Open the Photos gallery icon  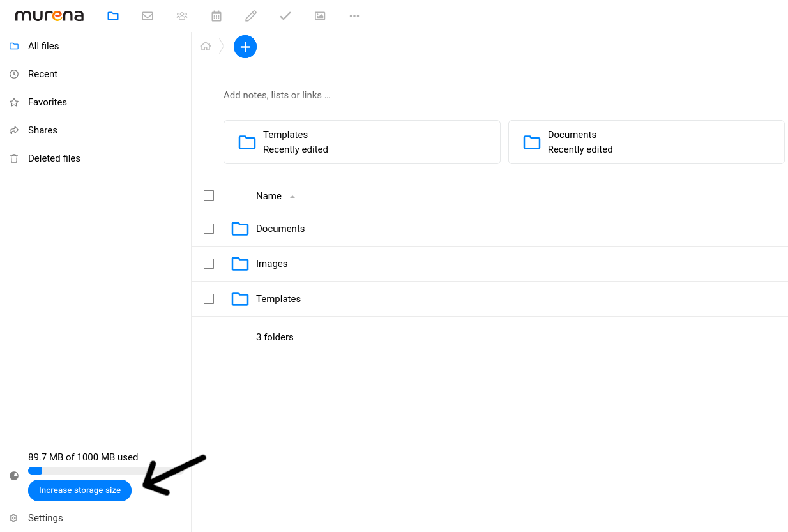point(320,16)
